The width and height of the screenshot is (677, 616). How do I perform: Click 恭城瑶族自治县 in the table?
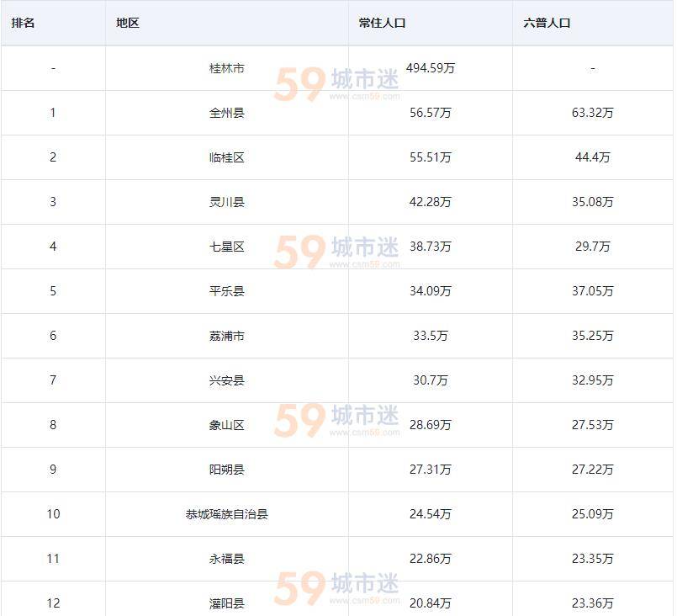(x=227, y=514)
